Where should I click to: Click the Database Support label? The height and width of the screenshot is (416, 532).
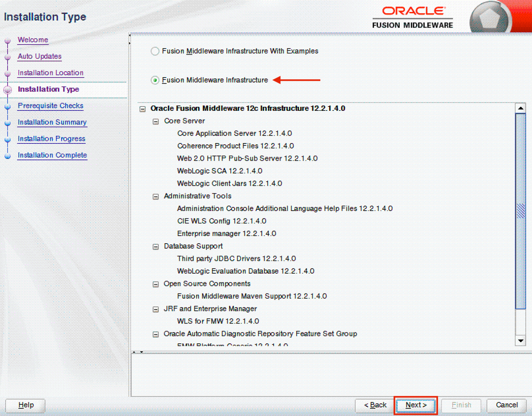[193, 246]
